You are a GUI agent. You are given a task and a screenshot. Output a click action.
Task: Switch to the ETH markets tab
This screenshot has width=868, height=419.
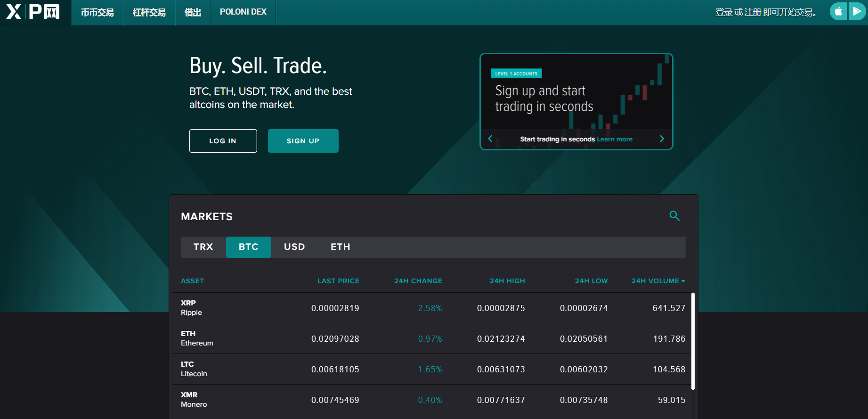click(x=341, y=247)
